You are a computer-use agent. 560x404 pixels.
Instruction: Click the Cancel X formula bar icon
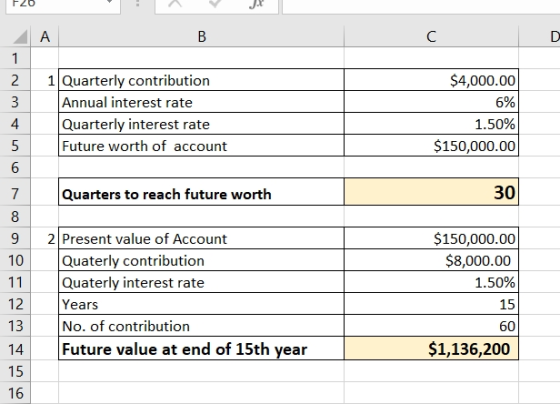pyautogui.click(x=175, y=3)
